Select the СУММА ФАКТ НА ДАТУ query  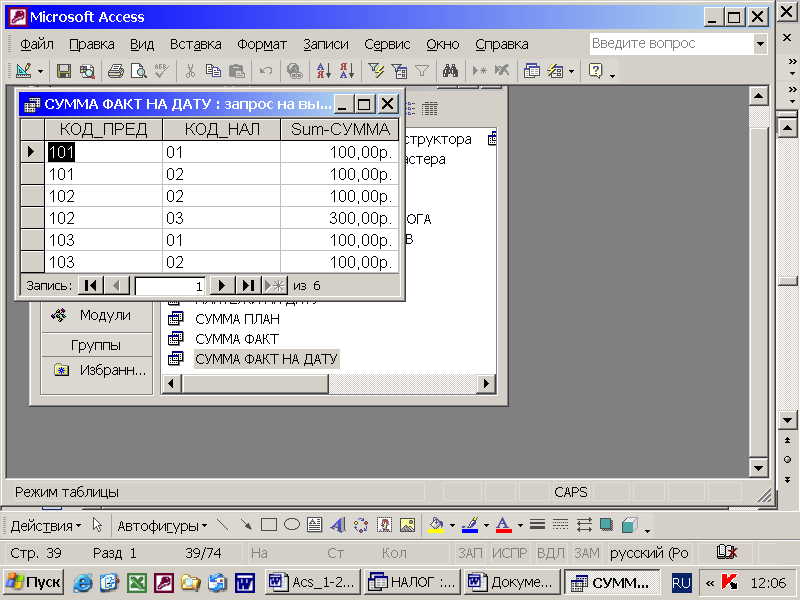pyautogui.click(x=266, y=359)
